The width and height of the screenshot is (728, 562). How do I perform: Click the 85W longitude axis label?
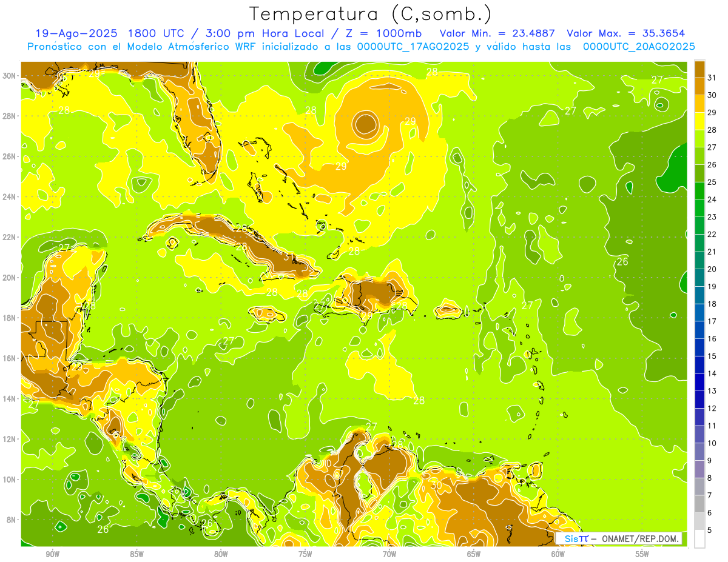tap(136, 554)
